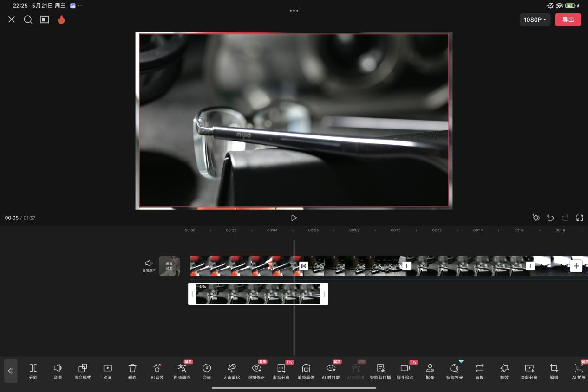Image resolution: width=588 pixels, height=392 pixels.
Task: Open the iPad multitasking three-dot menu
Action: (294, 10)
